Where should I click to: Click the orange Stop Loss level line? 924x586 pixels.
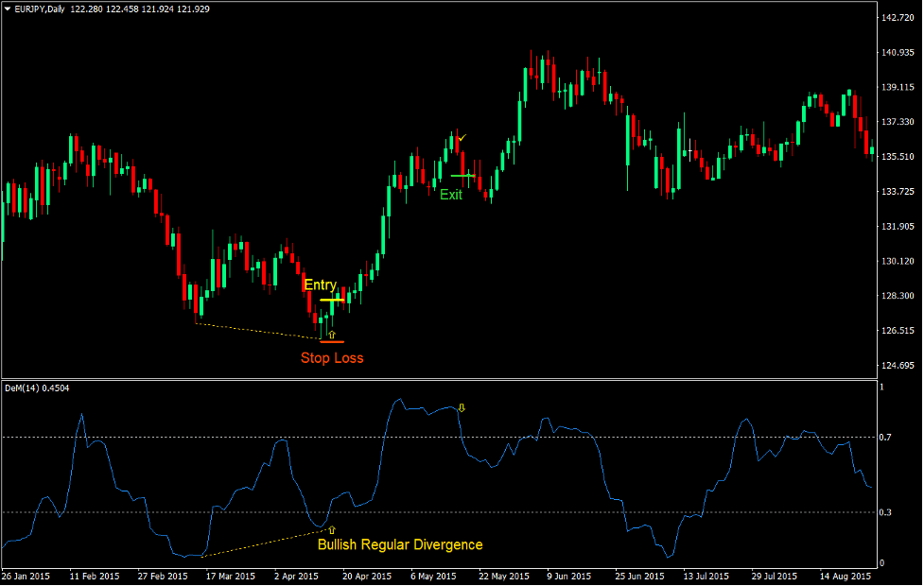(332, 341)
